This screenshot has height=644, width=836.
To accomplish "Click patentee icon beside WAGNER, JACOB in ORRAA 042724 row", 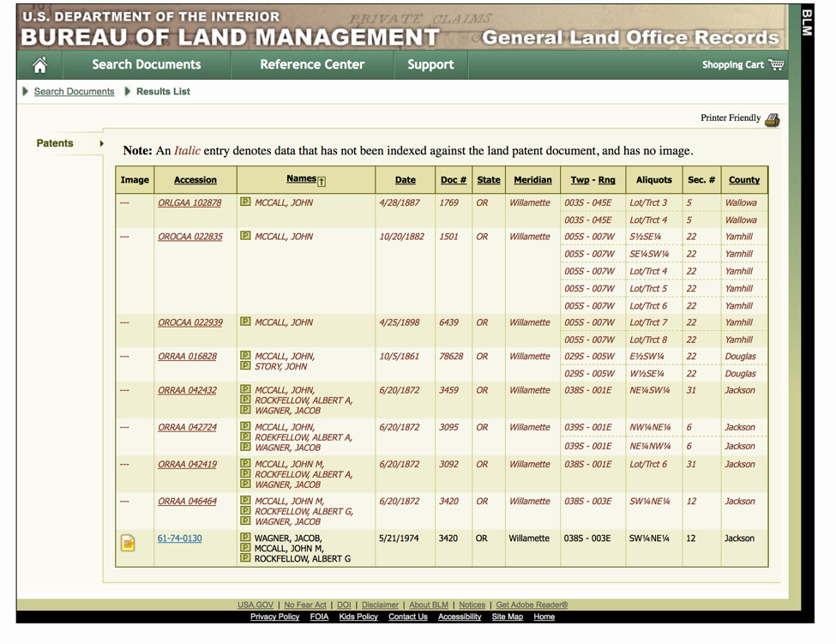I will [245, 447].
